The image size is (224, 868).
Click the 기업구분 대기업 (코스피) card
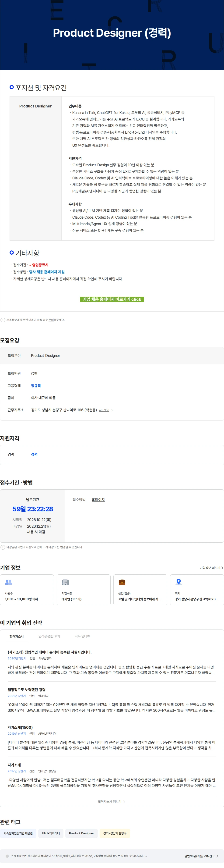coord(84,589)
